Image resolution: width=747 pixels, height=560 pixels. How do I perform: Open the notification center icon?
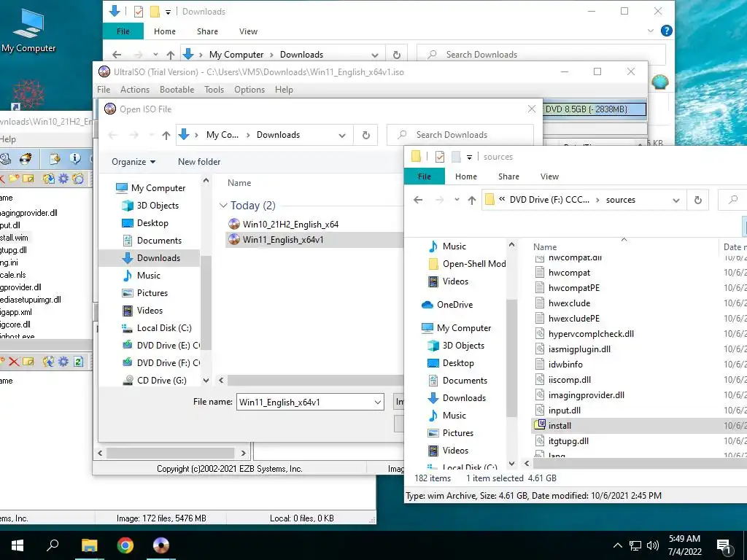coord(724,546)
